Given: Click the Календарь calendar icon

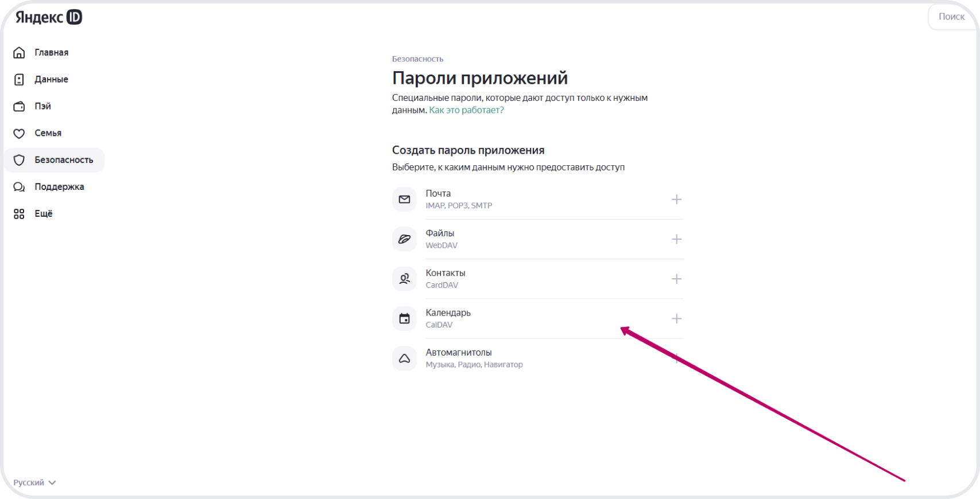Looking at the screenshot, I should click(404, 318).
